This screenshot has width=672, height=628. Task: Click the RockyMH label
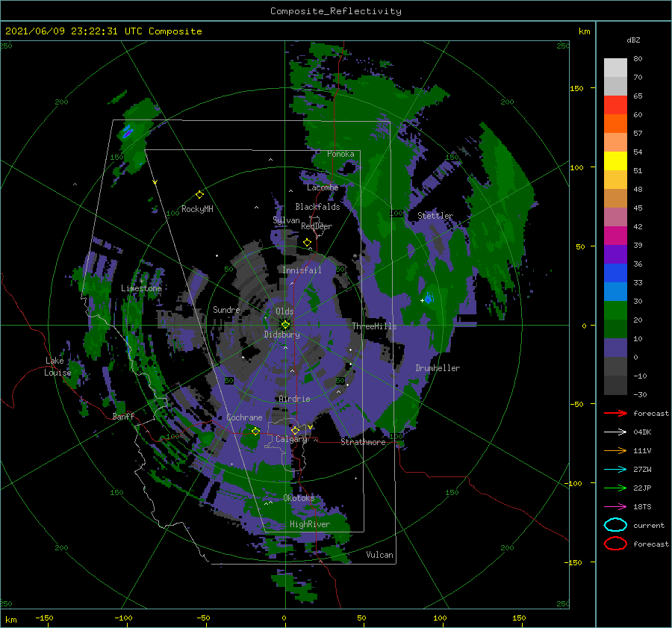197,209
